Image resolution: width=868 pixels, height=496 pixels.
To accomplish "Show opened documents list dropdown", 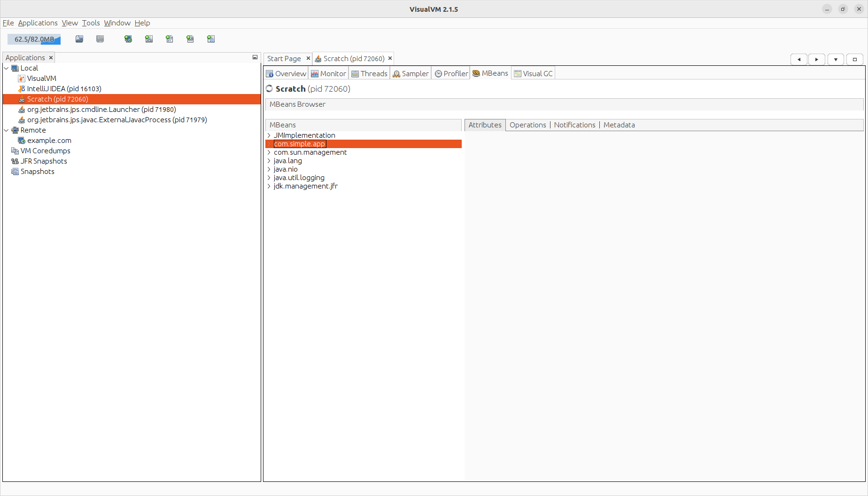I will 836,59.
